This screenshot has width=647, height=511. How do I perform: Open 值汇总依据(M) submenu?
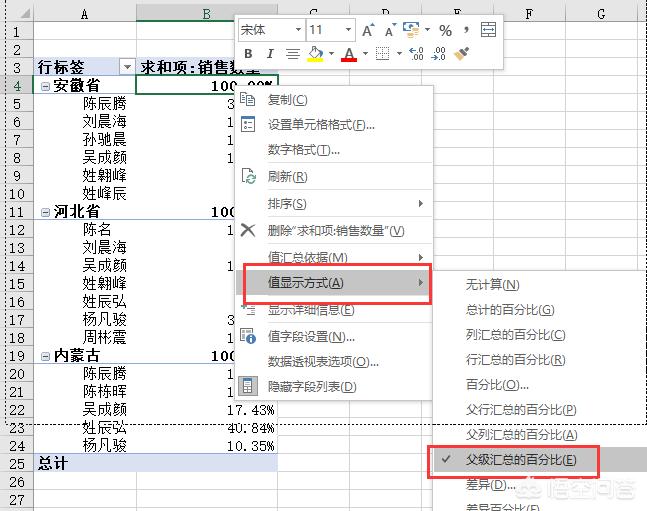[334, 258]
